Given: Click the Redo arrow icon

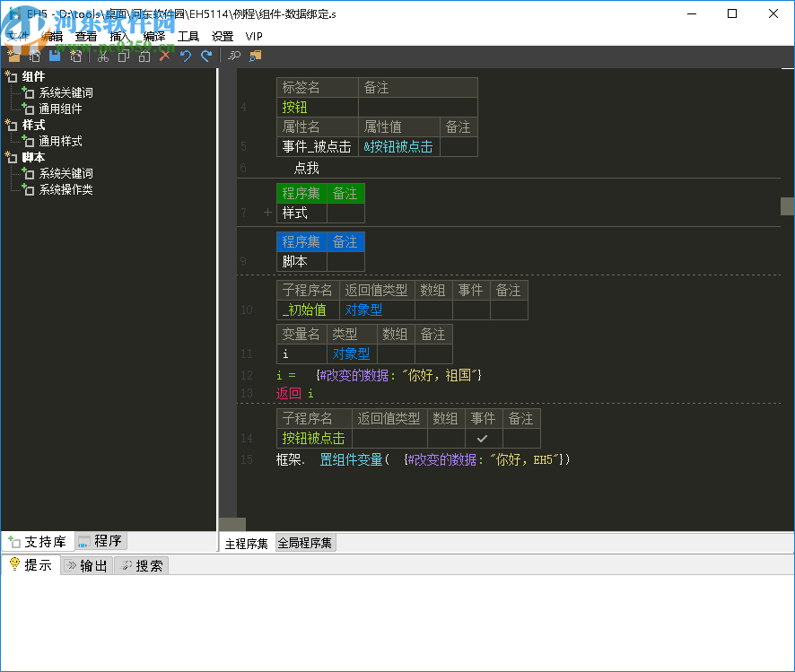Looking at the screenshot, I should point(206,57).
